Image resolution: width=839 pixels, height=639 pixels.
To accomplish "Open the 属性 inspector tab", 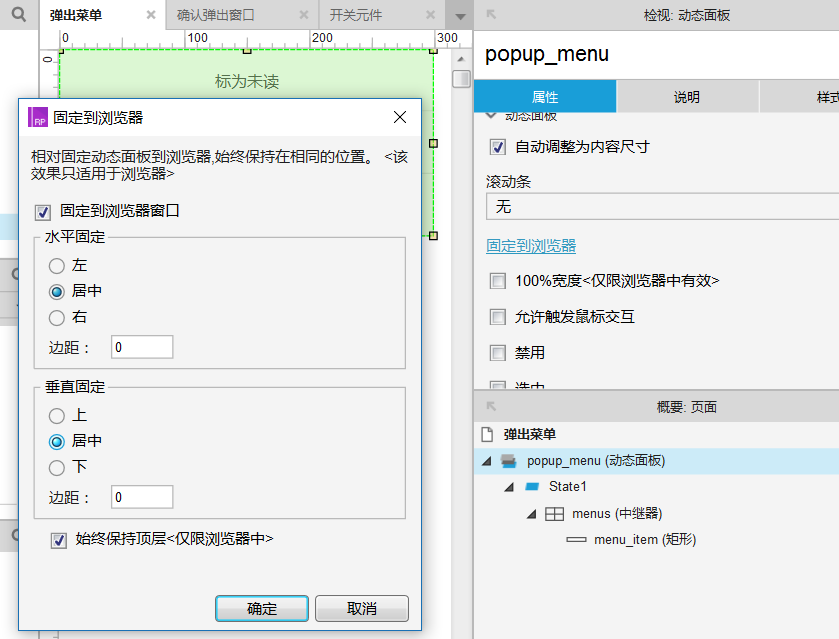I will [x=545, y=97].
